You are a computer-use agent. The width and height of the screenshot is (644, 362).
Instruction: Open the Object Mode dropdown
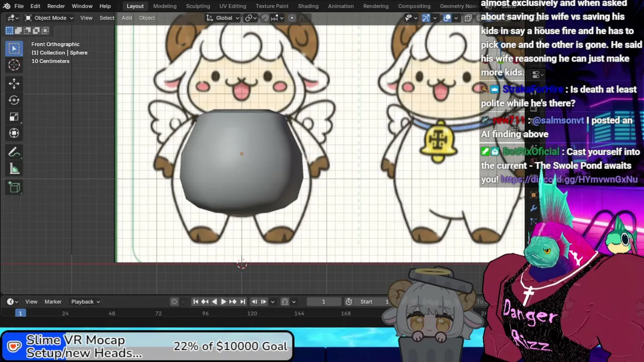click(x=49, y=18)
